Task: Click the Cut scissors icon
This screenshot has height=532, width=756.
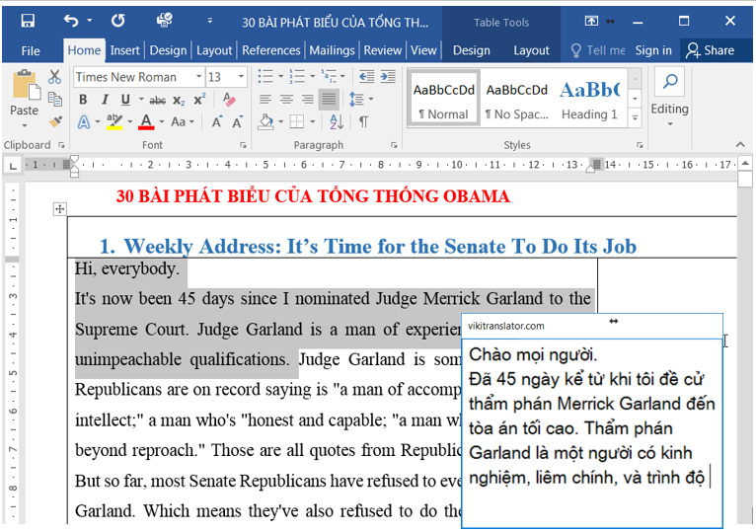Action: tap(55, 77)
